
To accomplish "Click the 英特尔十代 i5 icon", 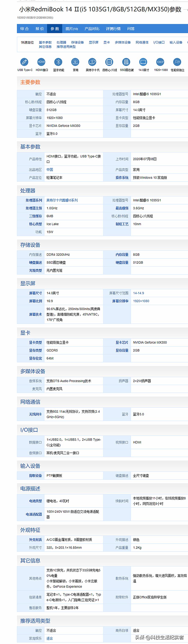I will pyautogui.click(x=92, y=62).
